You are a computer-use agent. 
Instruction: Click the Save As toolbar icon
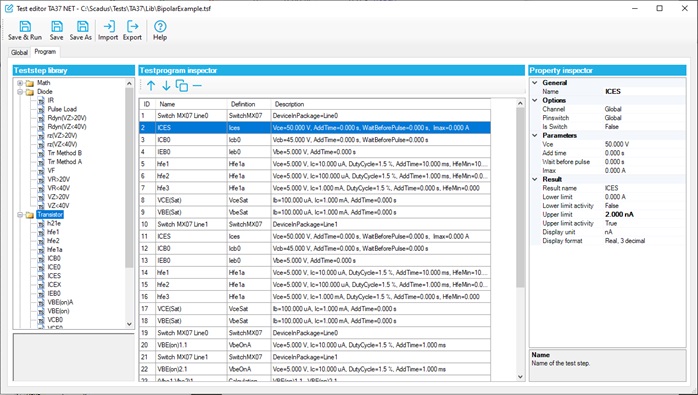(81, 30)
